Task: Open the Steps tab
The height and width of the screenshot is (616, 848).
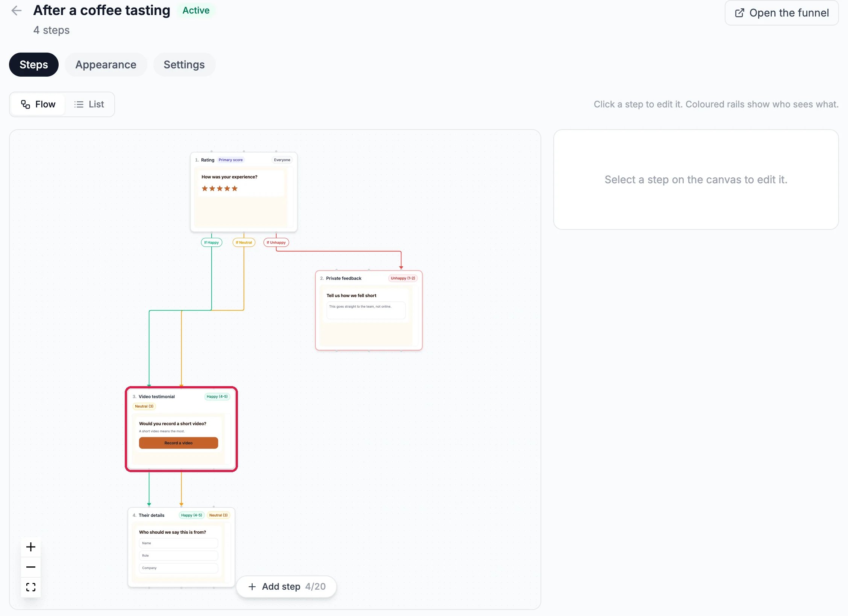Action: click(34, 65)
